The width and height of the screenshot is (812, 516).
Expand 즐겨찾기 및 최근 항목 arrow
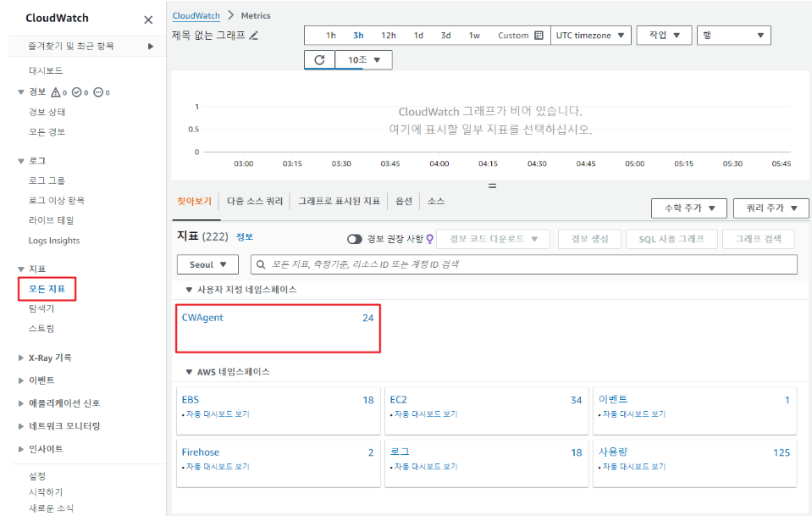click(151, 46)
